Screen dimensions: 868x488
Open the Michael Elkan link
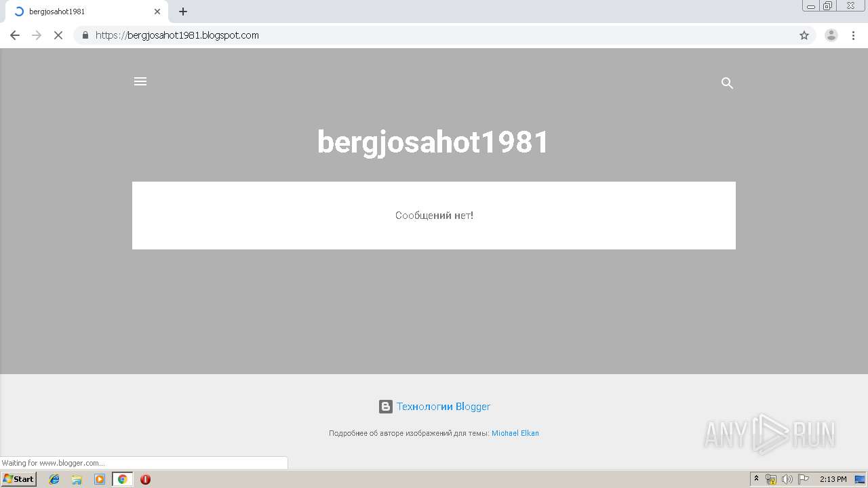pyautogui.click(x=515, y=433)
